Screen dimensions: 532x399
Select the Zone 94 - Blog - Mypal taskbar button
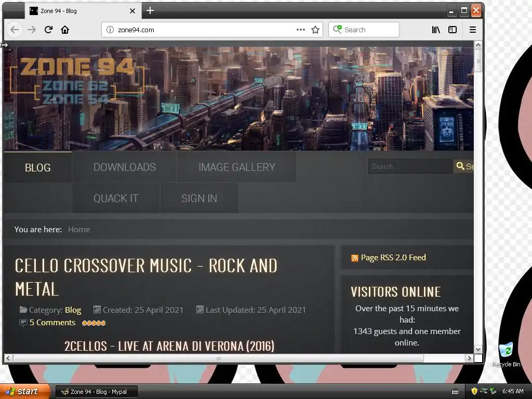tap(96, 392)
